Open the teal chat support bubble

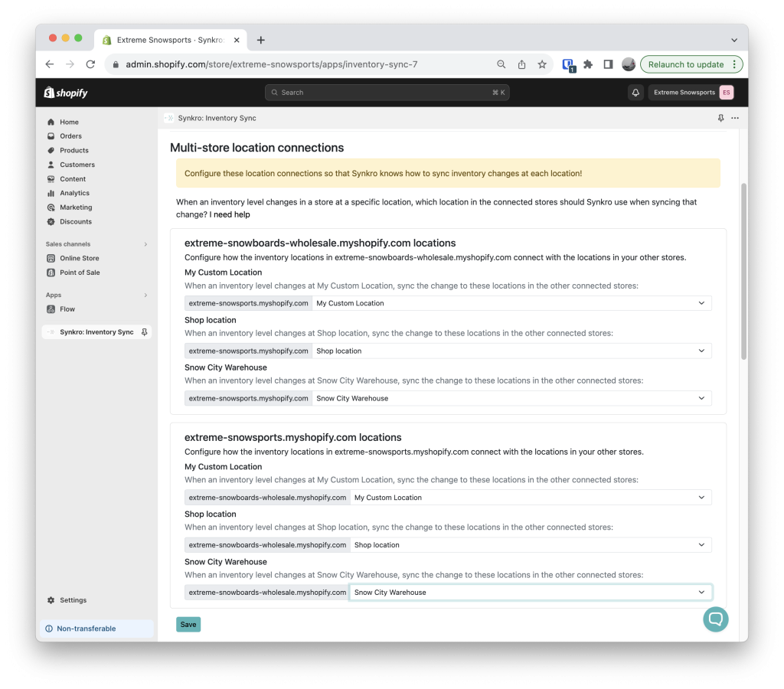pos(716,619)
